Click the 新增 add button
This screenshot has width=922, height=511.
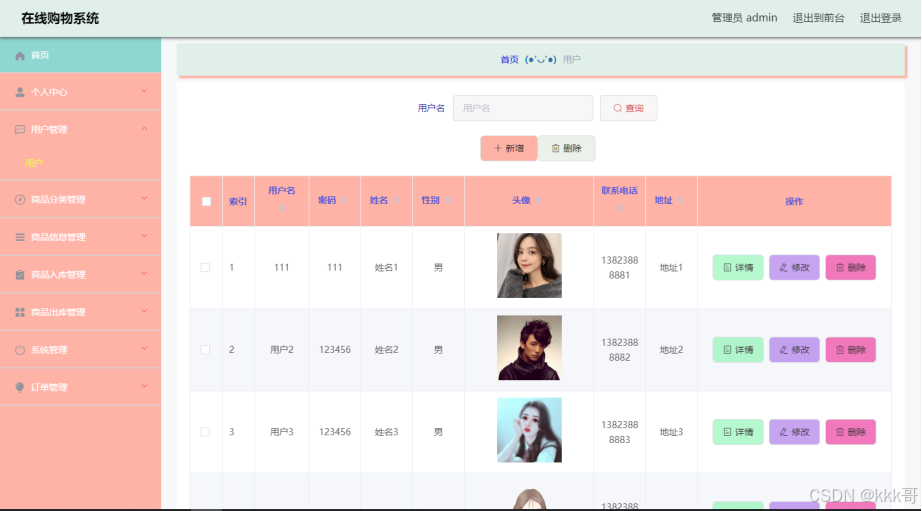pos(509,148)
